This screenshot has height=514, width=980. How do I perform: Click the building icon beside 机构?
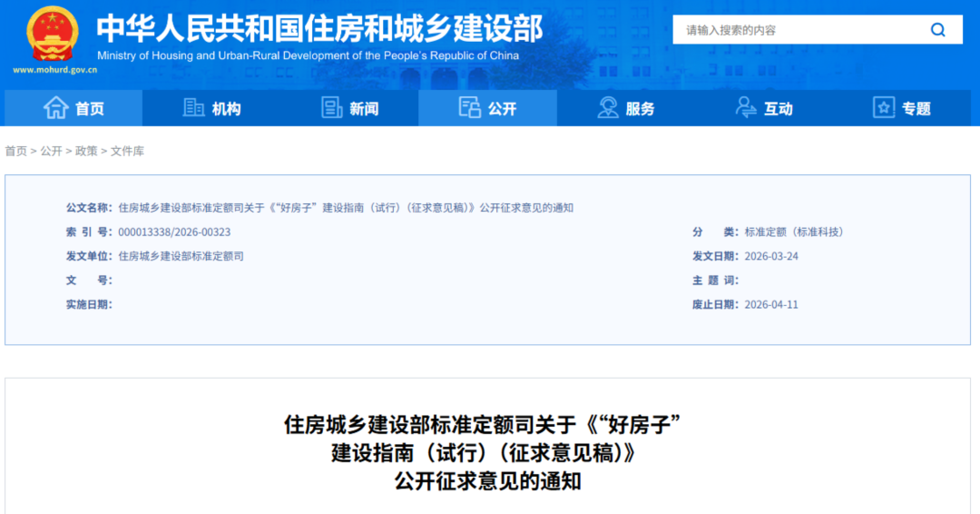[x=193, y=108]
